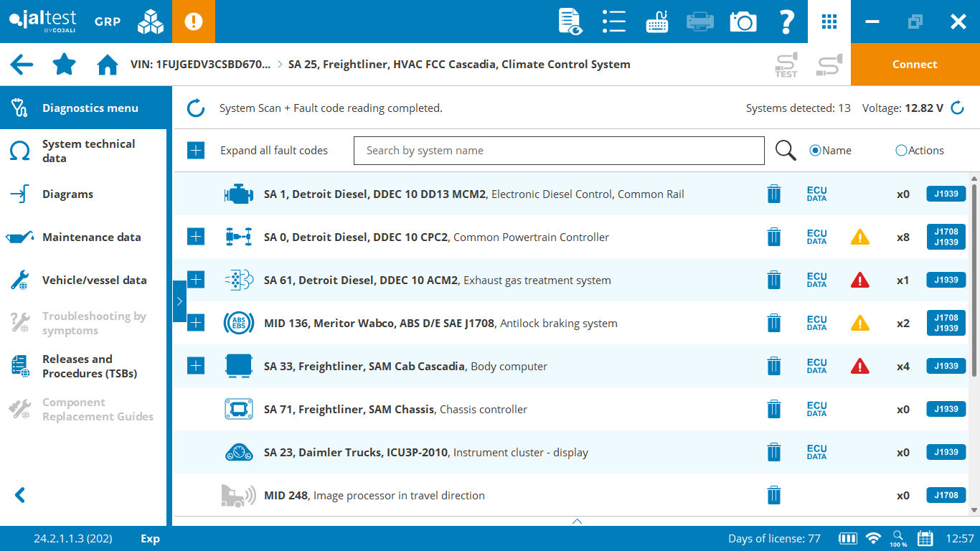Expand fault codes for SA 33 SAM Cab Cascadia
Screen dimensions: 980x551
point(196,366)
